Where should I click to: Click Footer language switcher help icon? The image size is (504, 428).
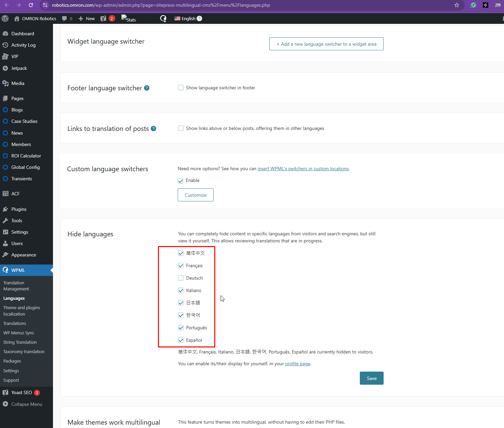[147, 88]
